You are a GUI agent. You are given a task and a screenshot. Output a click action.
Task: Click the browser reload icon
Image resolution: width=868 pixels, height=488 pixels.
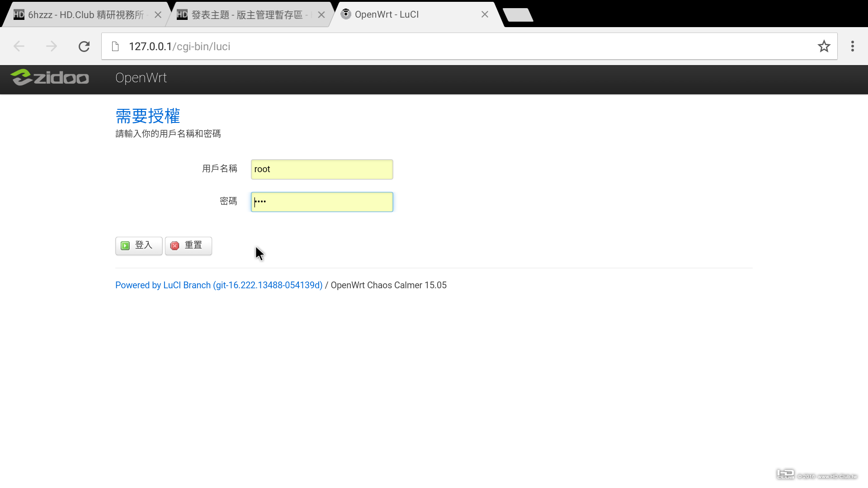pos(84,47)
